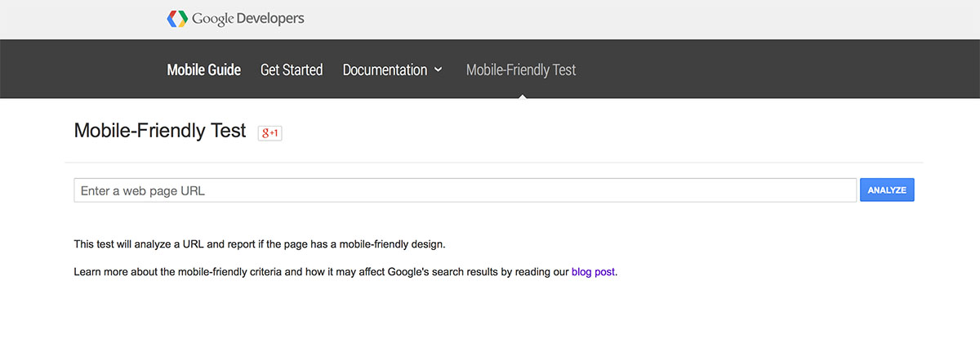Viewport: 980px width, 344px height.
Task: Click the Google Developers logo
Action: (x=235, y=18)
